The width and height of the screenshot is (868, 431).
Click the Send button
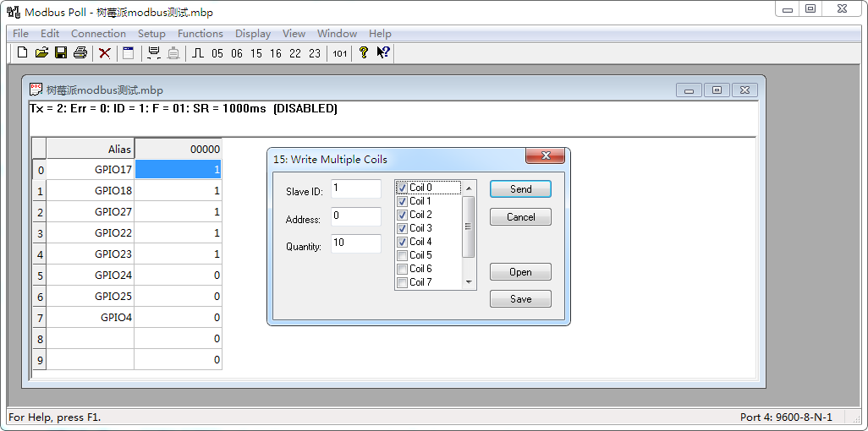520,189
